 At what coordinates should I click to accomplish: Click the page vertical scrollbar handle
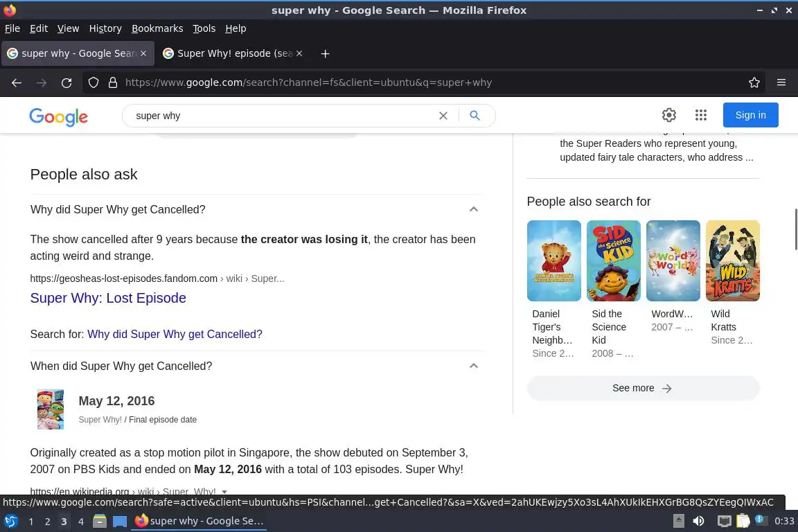coord(795,229)
